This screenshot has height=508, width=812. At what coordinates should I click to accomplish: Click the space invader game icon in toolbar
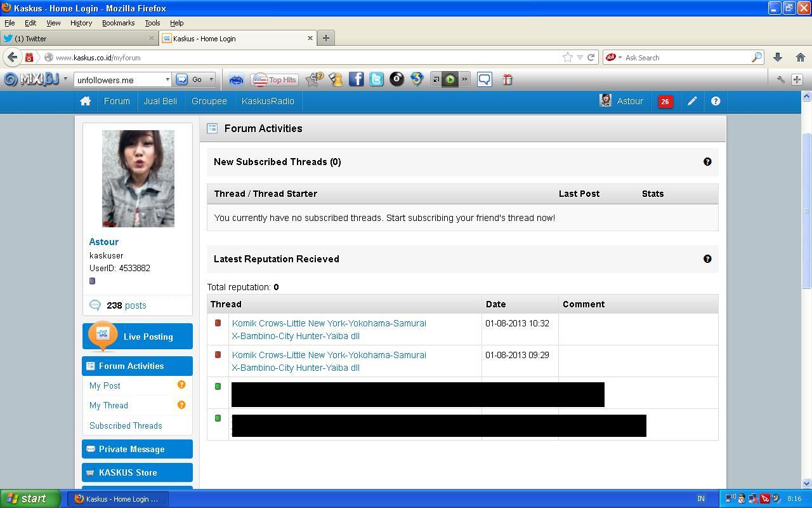click(237, 79)
